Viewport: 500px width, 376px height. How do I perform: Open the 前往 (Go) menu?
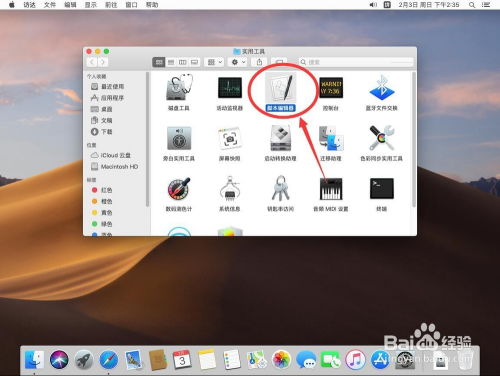pyautogui.click(x=111, y=5)
